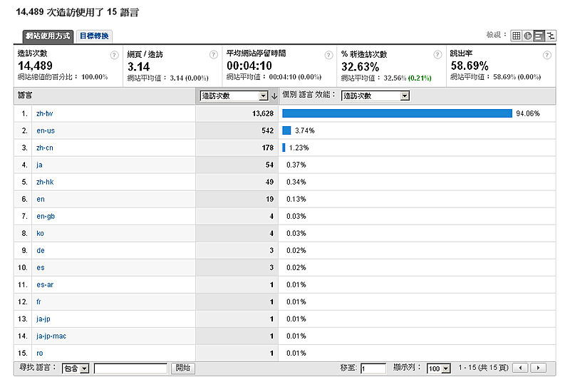
Task: Select the performance bar view icon
Action: pyautogui.click(x=539, y=36)
